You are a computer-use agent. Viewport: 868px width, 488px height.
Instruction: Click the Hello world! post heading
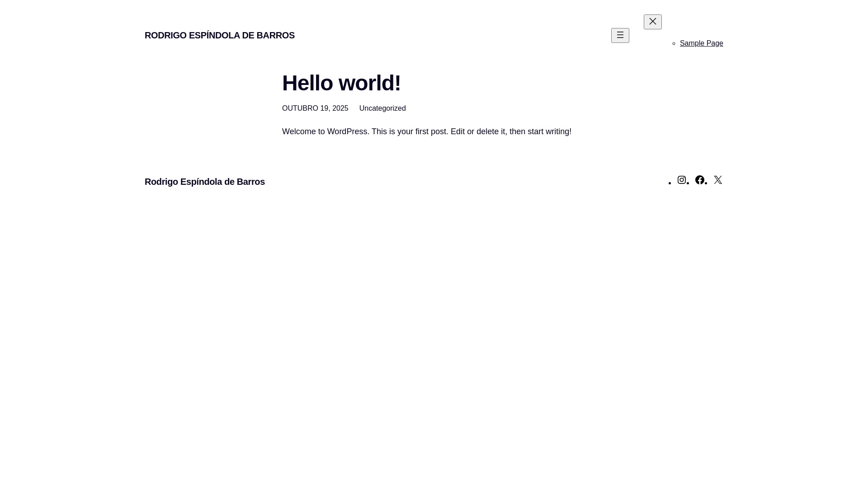[x=341, y=83]
